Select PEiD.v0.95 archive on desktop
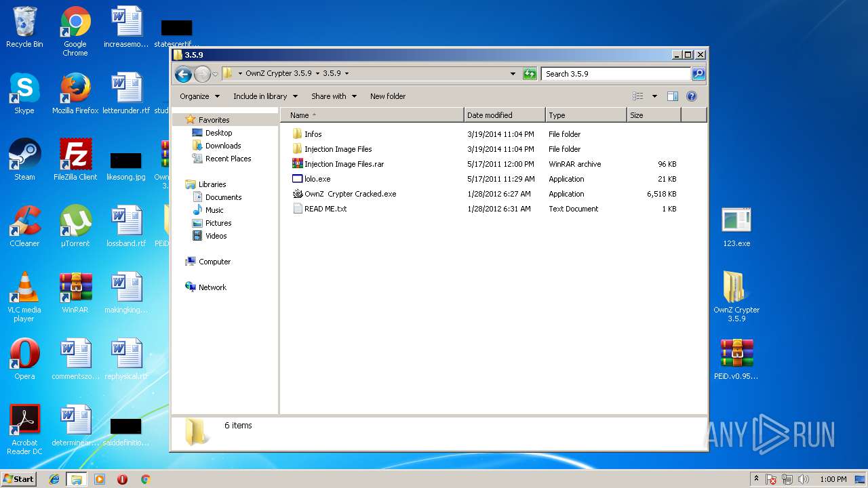 (x=736, y=360)
